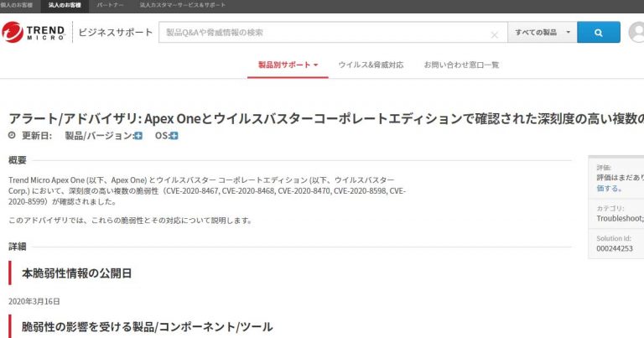
Task: Click the clock icon beside 更新日
Action: (12, 135)
